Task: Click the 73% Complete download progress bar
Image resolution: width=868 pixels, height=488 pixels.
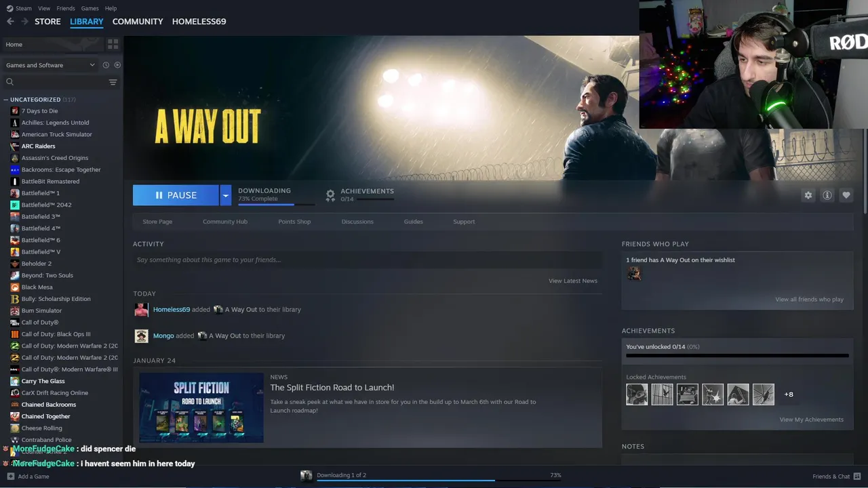Action: pyautogui.click(x=276, y=203)
